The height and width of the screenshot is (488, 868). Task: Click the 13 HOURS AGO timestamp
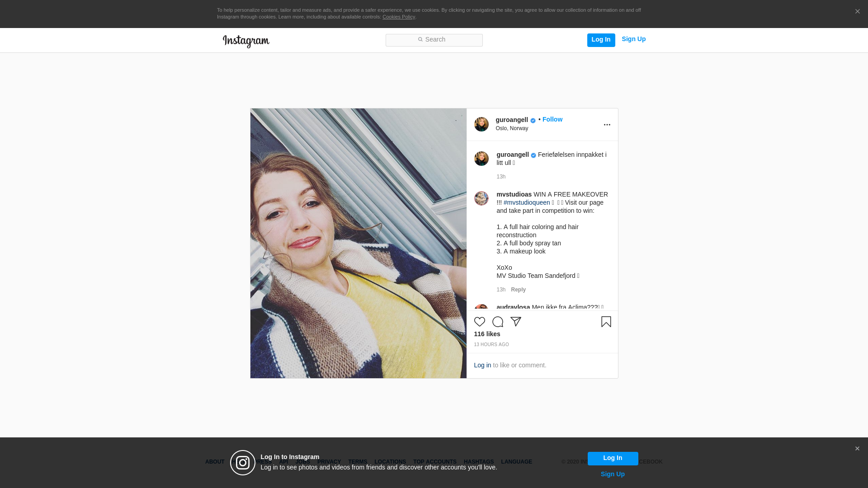pos(491,345)
